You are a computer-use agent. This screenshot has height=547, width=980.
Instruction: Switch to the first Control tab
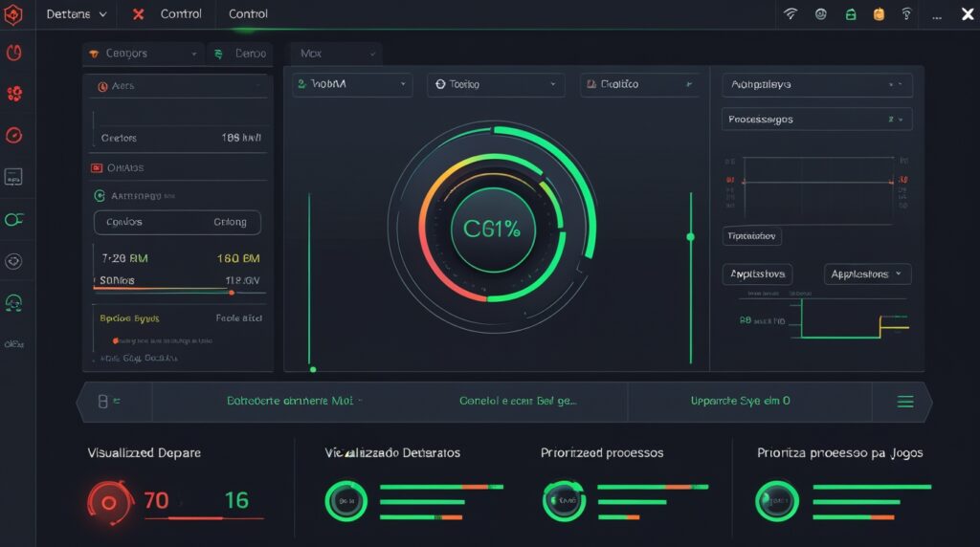click(x=181, y=13)
